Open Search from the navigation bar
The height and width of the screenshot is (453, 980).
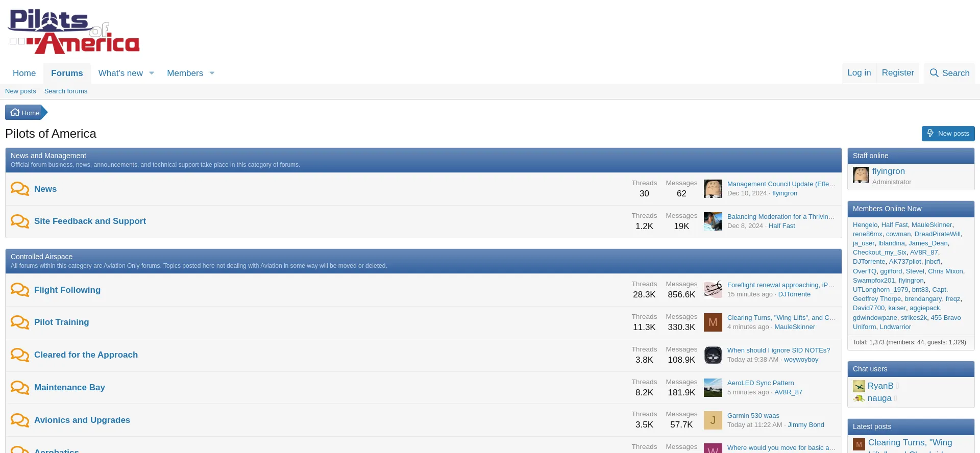click(x=949, y=73)
